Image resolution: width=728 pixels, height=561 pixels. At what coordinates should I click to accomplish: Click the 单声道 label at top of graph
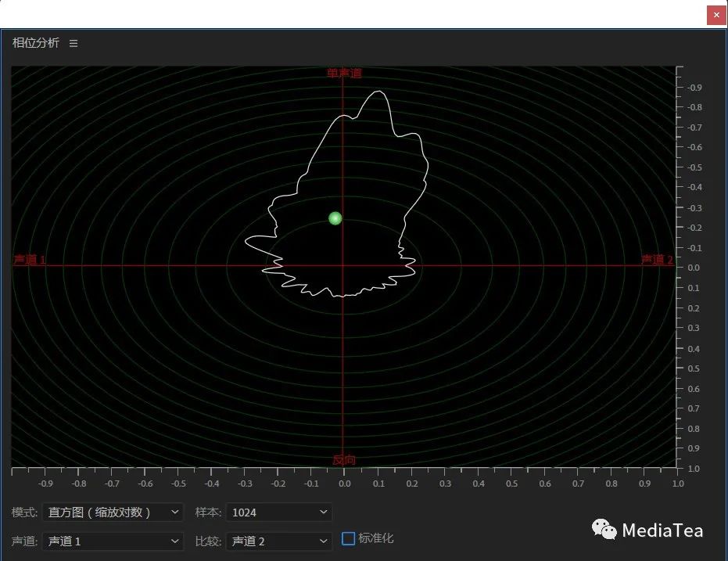click(344, 74)
